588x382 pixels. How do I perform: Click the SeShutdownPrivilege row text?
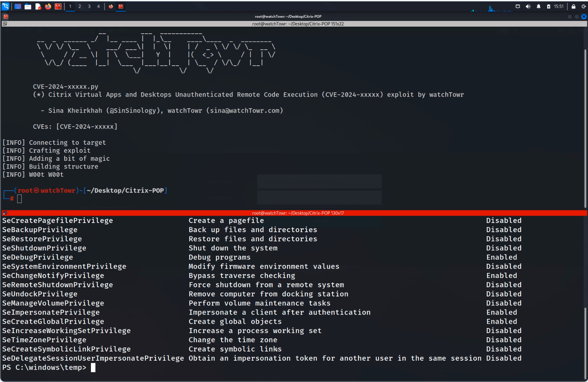click(x=44, y=248)
